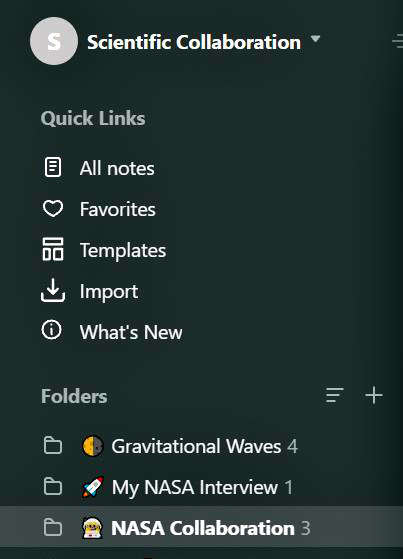Viewport: 403px width, 559px height.
Task: Click the Import download icon
Action: (x=53, y=291)
